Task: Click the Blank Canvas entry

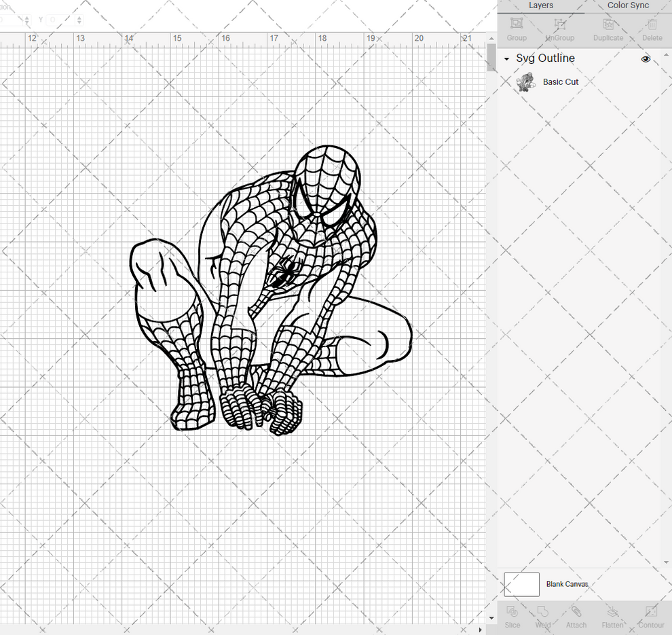Action: pyautogui.click(x=567, y=584)
